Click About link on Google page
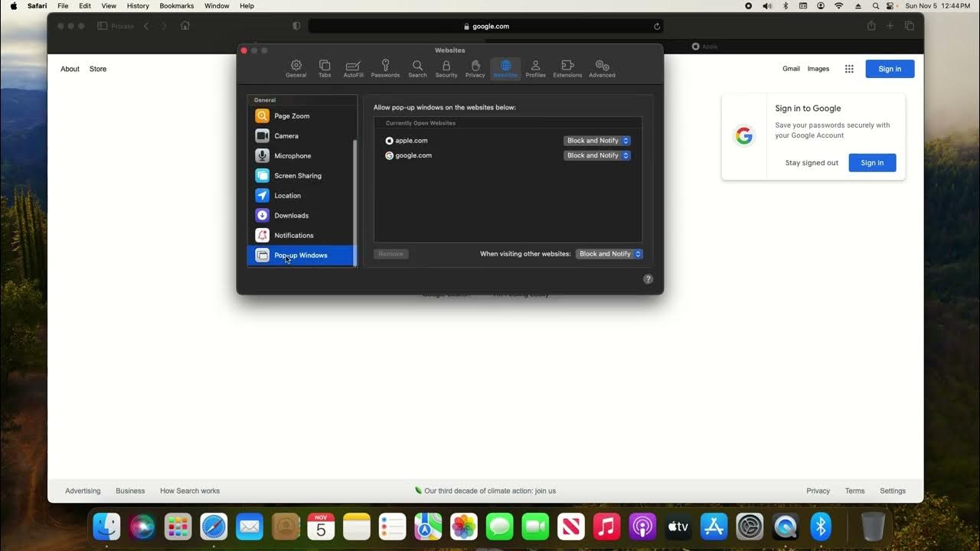 point(70,69)
